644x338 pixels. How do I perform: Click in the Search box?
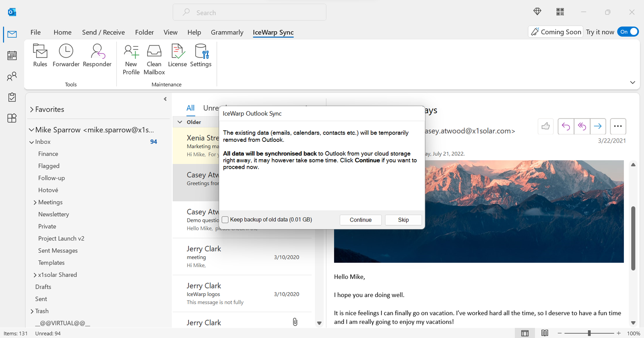pyautogui.click(x=250, y=12)
